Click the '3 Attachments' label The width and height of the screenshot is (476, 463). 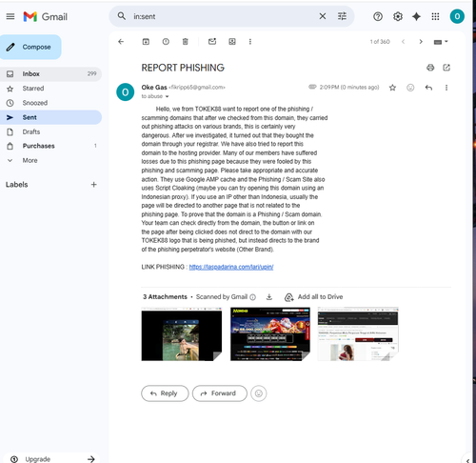165,297
